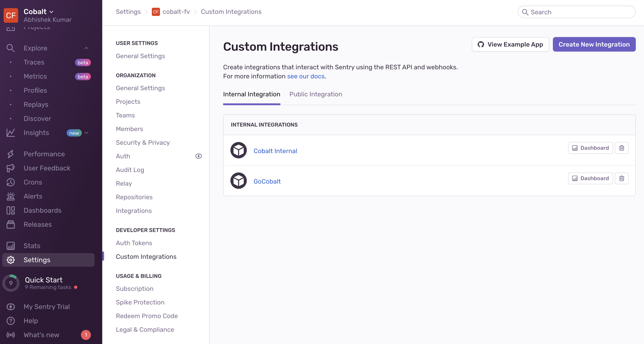The width and height of the screenshot is (644, 344).
Task: Open Dashboard for Cobalt Internal
Action: click(590, 148)
